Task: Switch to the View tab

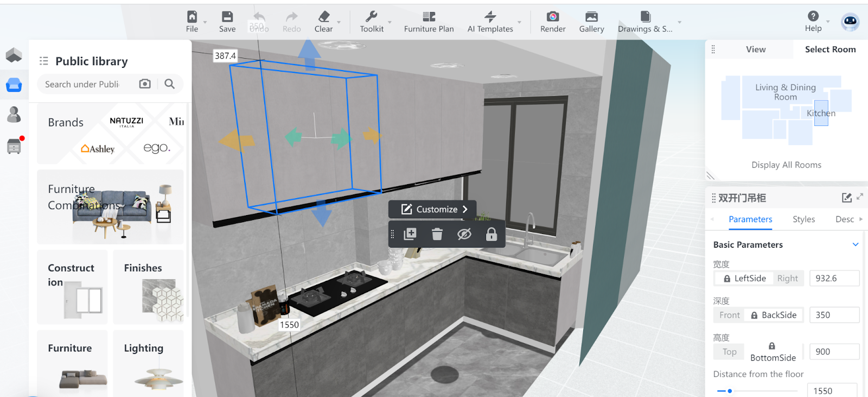Action: [x=756, y=49]
